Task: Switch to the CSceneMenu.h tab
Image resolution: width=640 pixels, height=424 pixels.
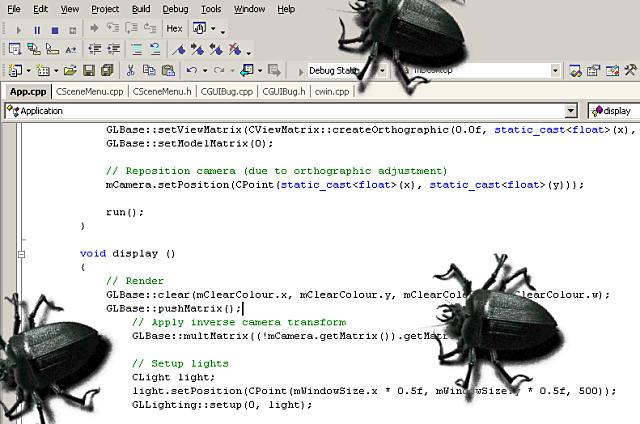Action: point(162,92)
